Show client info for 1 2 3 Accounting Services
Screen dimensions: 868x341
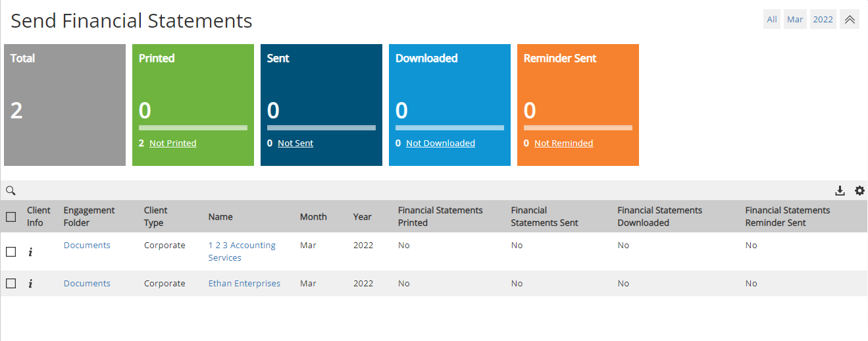coord(30,251)
